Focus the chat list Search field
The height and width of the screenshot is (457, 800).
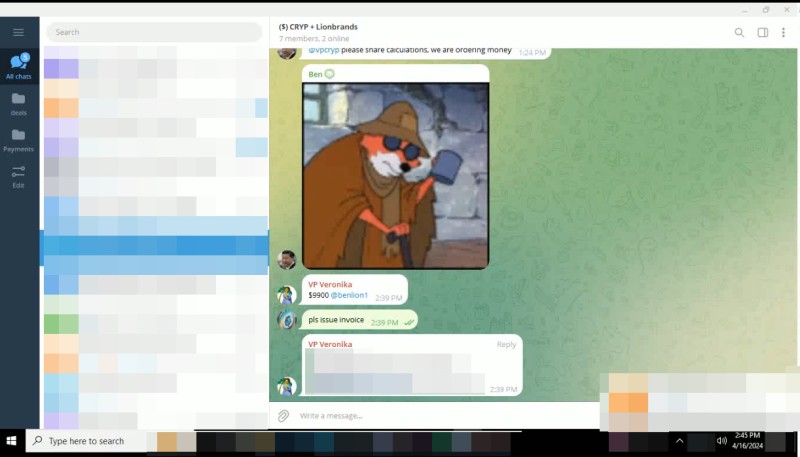pos(154,32)
